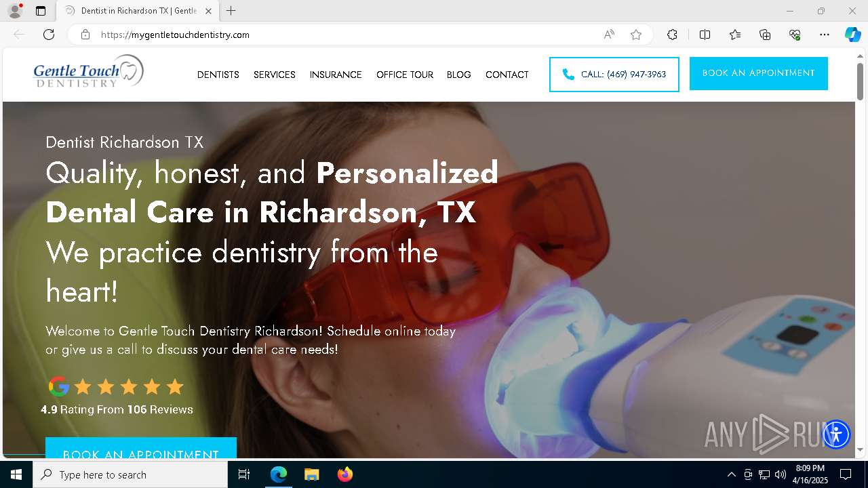Open the INSURANCE menu item

[336, 75]
